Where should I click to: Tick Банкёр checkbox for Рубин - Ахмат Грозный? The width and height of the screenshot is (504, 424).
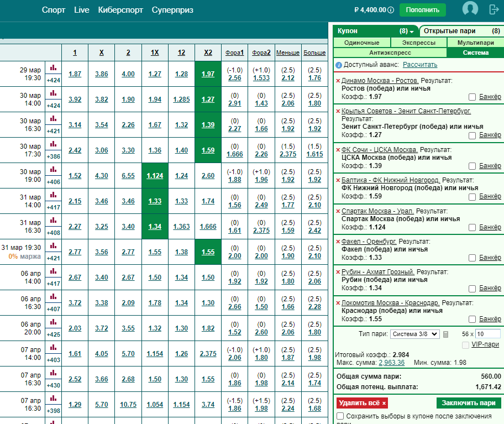pyautogui.click(x=472, y=289)
